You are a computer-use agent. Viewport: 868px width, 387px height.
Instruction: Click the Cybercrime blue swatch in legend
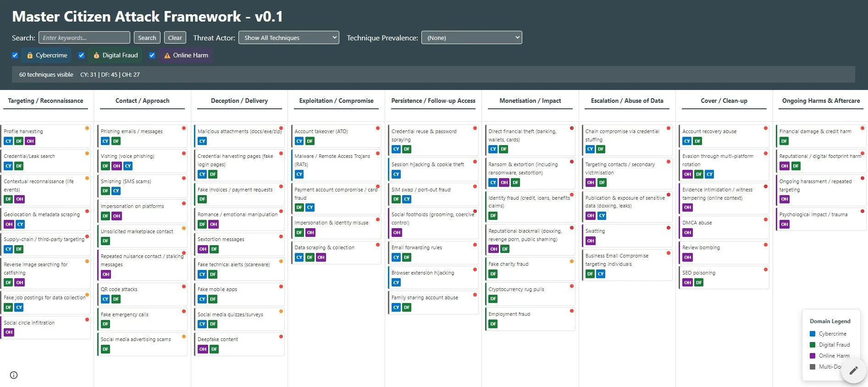[x=813, y=334]
